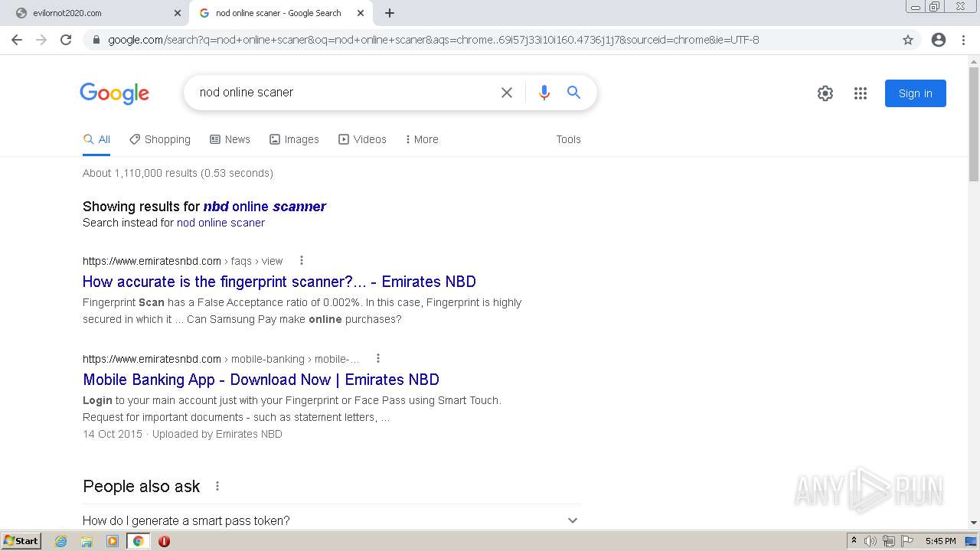Viewport: 980px width, 551px height.
Task: Switch to the Videos results tab
Action: tap(362, 139)
